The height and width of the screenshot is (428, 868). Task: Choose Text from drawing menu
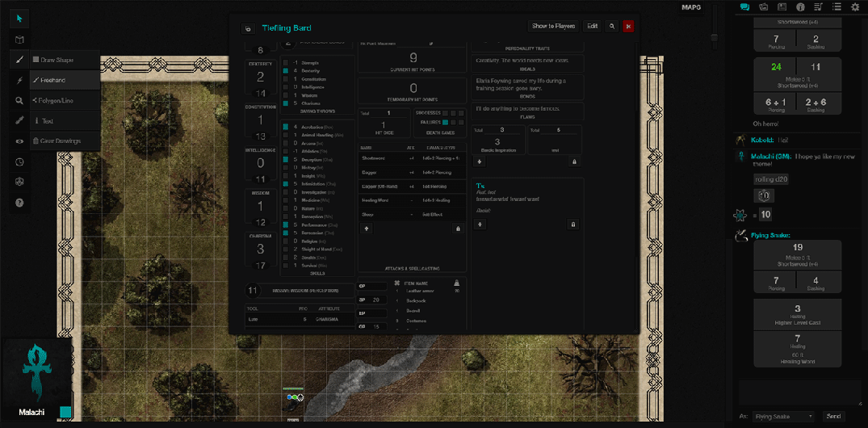65,120
